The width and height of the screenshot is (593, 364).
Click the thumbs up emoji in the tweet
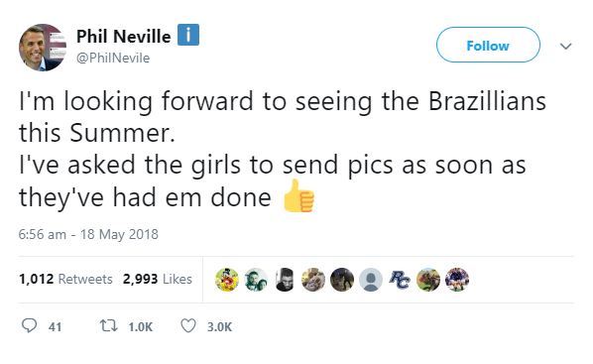(298, 196)
